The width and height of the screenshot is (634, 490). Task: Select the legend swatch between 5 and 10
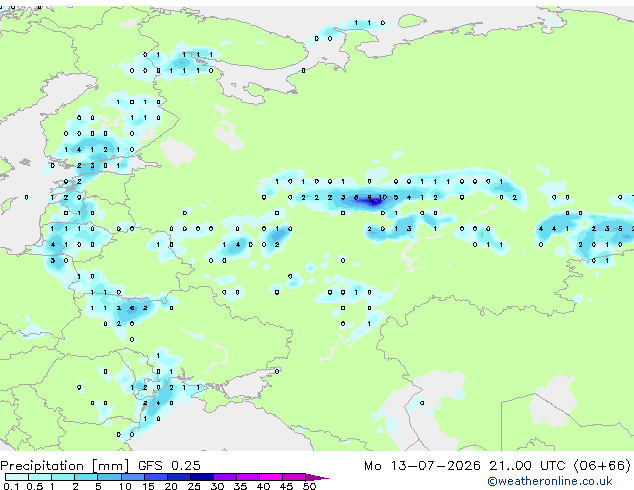pyautogui.click(x=109, y=477)
